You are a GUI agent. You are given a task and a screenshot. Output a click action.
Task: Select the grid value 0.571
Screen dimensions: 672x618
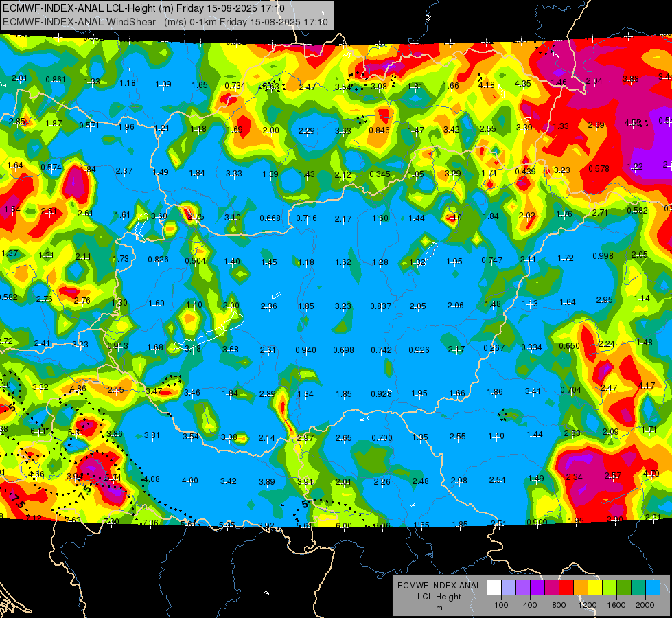click(89, 126)
